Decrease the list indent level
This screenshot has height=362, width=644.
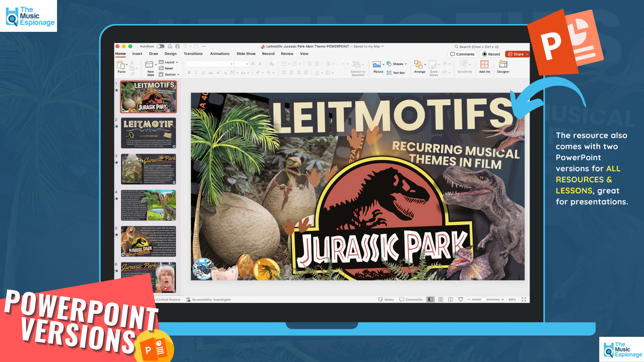(x=310, y=64)
